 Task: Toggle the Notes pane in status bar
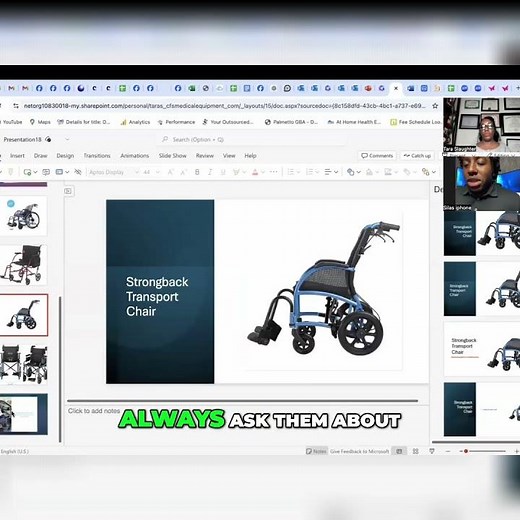coord(316,451)
